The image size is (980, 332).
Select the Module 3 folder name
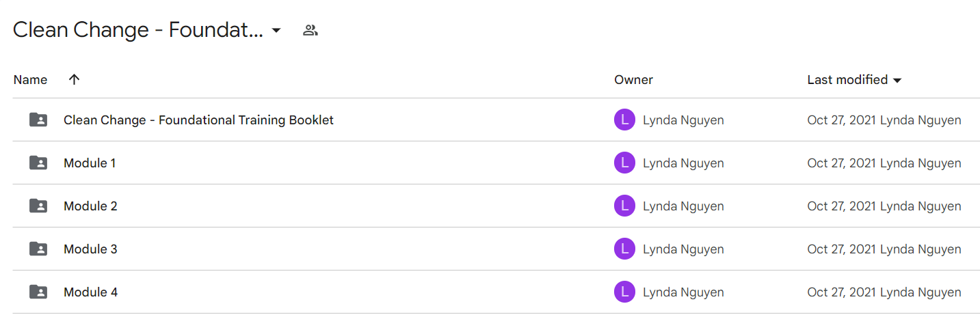[x=90, y=249]
